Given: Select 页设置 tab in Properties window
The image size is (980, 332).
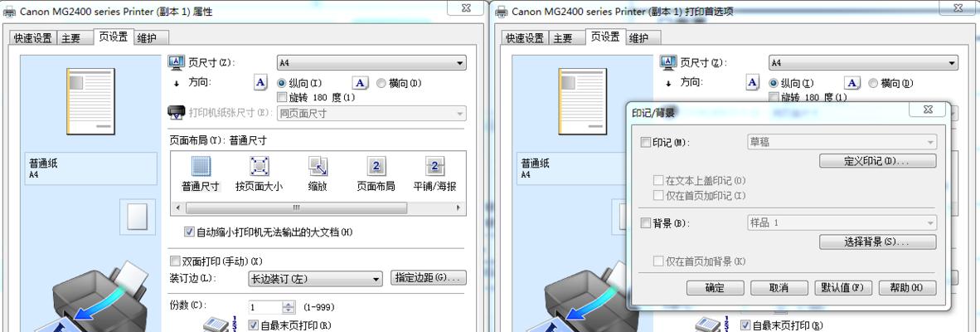Looking at the screenshot, I should [x=113, y=37].
